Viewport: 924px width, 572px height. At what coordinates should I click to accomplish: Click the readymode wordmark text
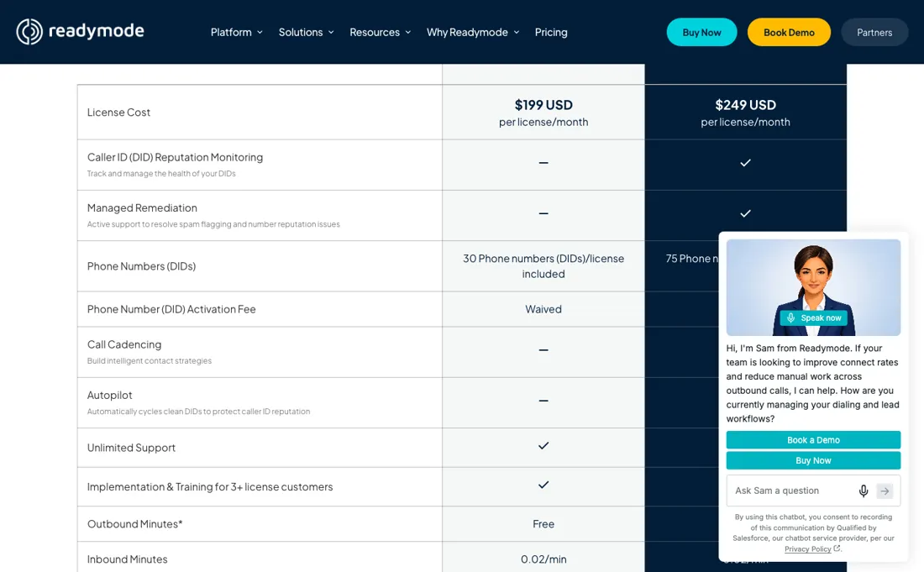coord(96,30)
